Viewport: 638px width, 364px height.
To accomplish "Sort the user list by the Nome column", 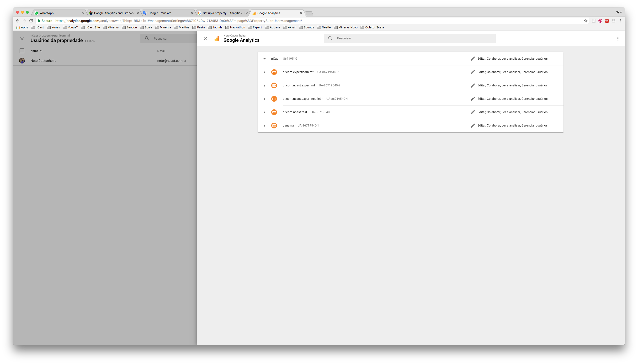I will [x=36, y=51].
